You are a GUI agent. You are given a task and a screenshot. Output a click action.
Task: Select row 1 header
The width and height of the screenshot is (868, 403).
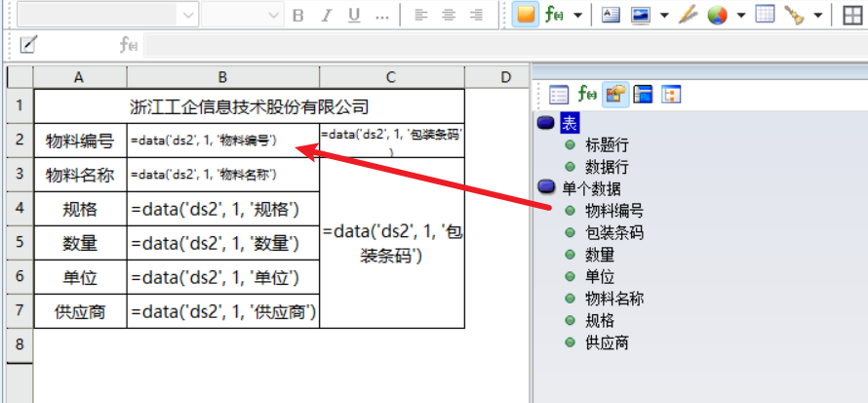pyautogui.click(x=20, y=105)
